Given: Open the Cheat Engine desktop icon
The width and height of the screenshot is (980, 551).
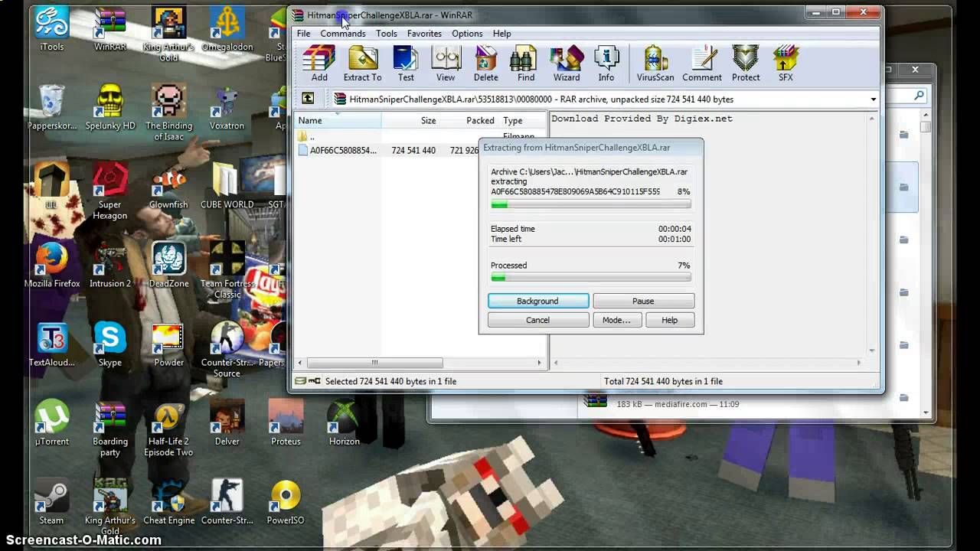Looking at the screenshot, I should (x=168, y=502).
